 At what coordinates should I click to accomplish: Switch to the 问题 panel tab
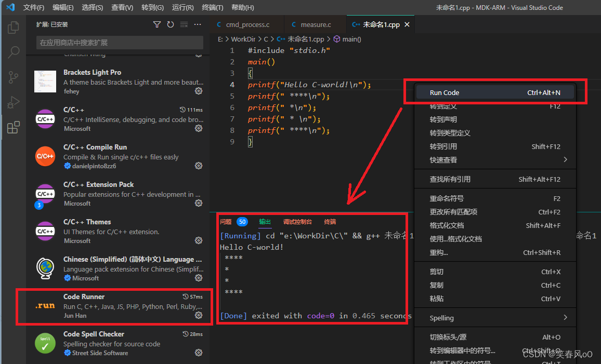pyautogui.click(x=226, y=222)
